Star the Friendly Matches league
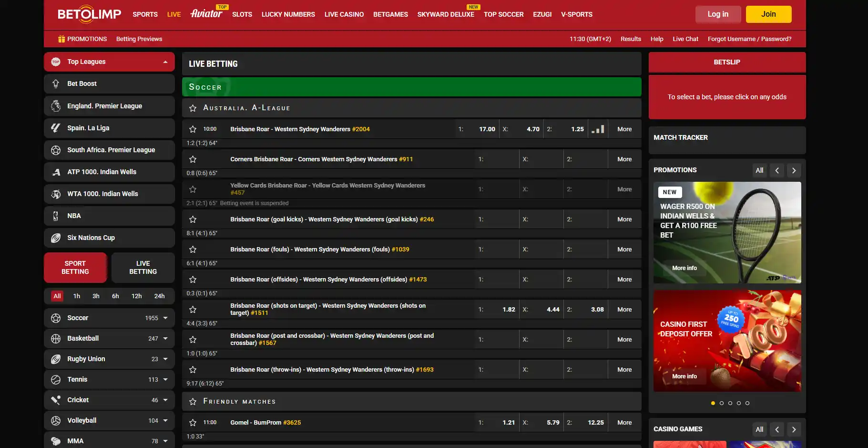 tap(193, 402)
